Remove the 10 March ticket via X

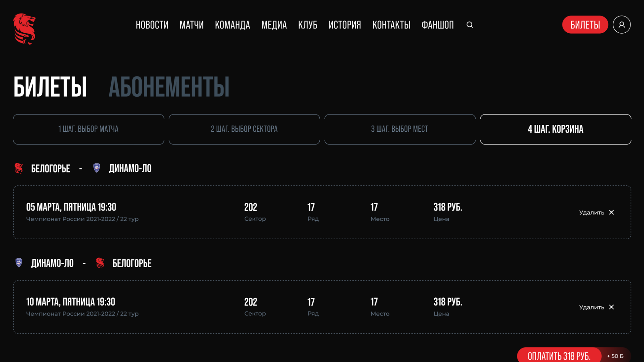pyautogui.click(x=611, y=307)
